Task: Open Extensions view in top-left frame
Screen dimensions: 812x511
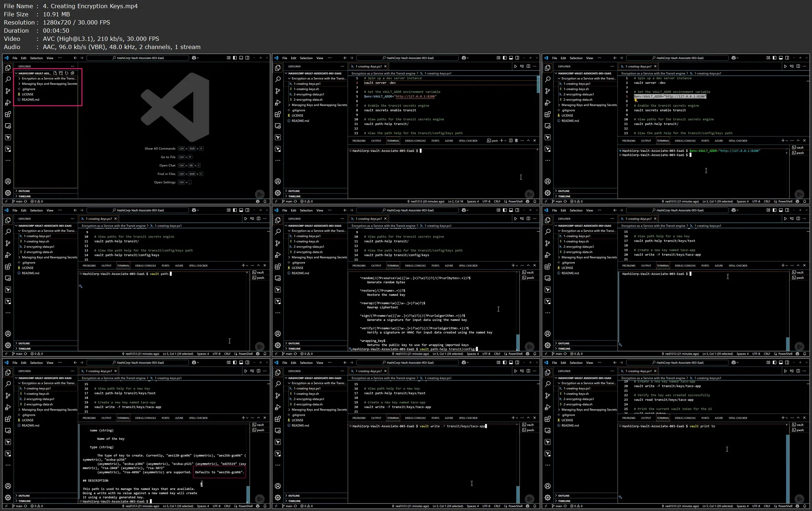Action: (8, 114)
